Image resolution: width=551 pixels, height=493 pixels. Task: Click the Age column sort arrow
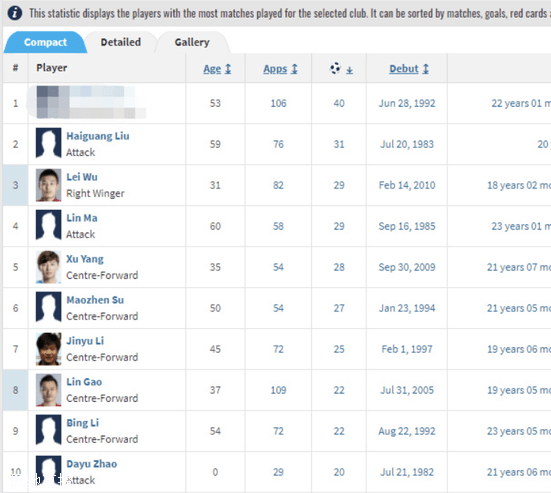pyautogui.click(x=228, y=69)
